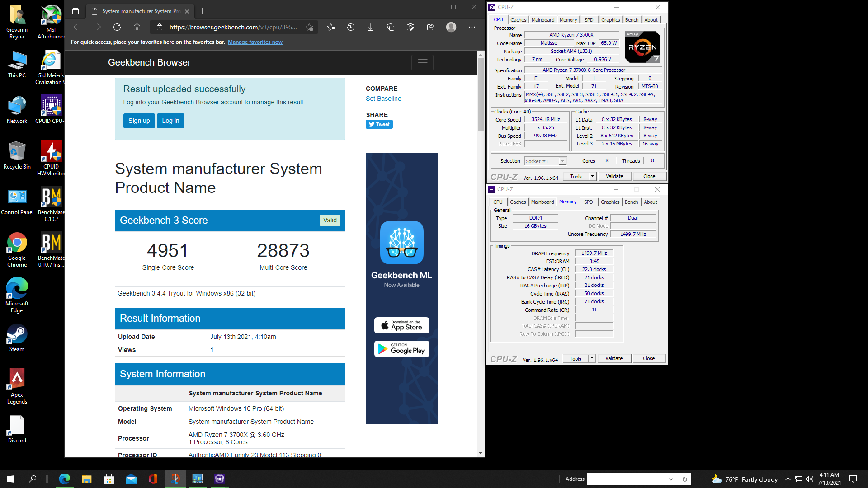Open the volume speaker tray icon
The width and height of the screenshot is (868, 488).
809,479
